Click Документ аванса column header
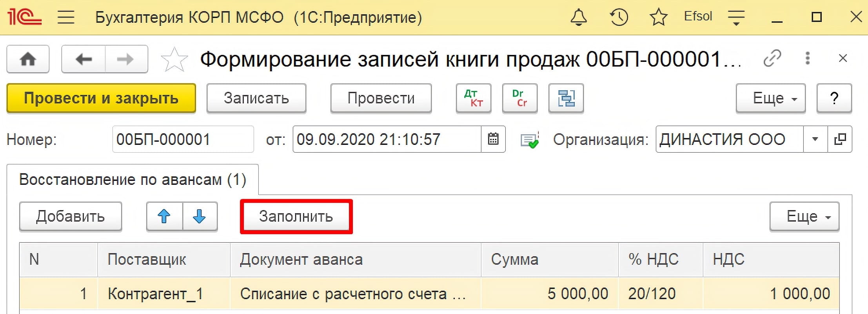 pyautogui.click(x=356, y=260)
